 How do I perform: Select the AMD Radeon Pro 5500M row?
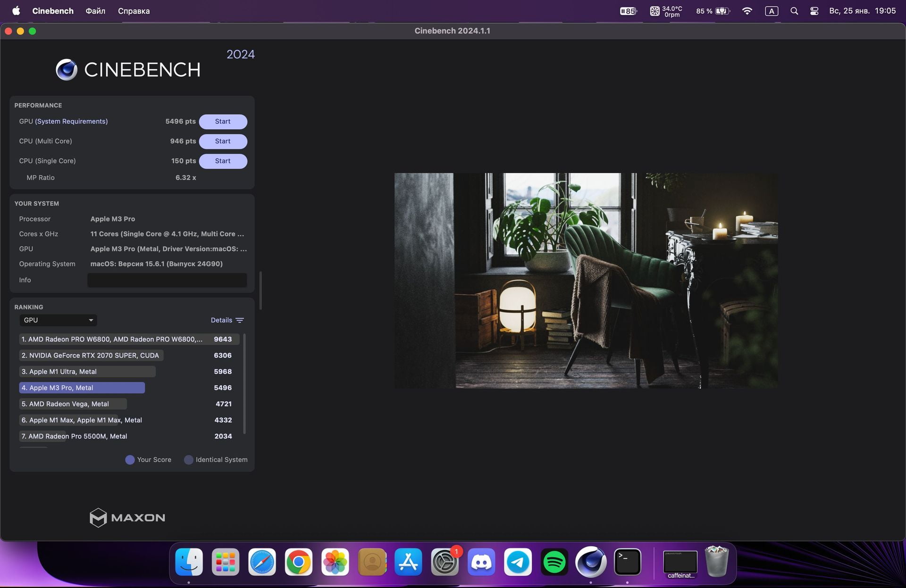129,436
